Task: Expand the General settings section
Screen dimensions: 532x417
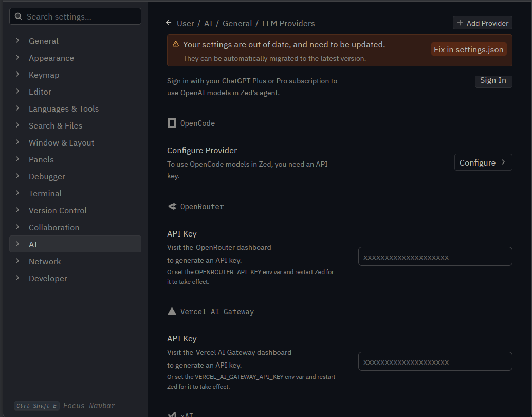Action: (x=17, y=41)
